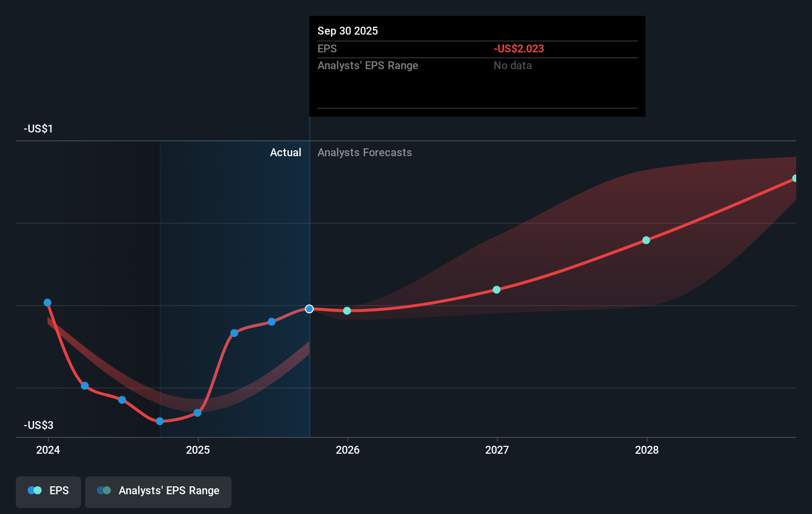Toggle the Analysts' EPS Range legend series
Viewport: 812px width, 514px height.
point(158,491)
